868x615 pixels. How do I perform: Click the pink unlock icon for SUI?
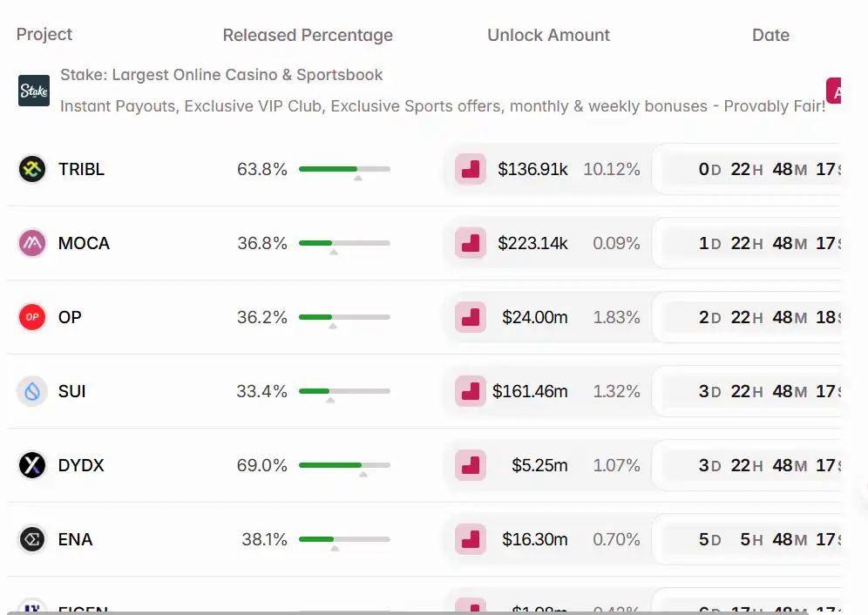coord(471,391)
